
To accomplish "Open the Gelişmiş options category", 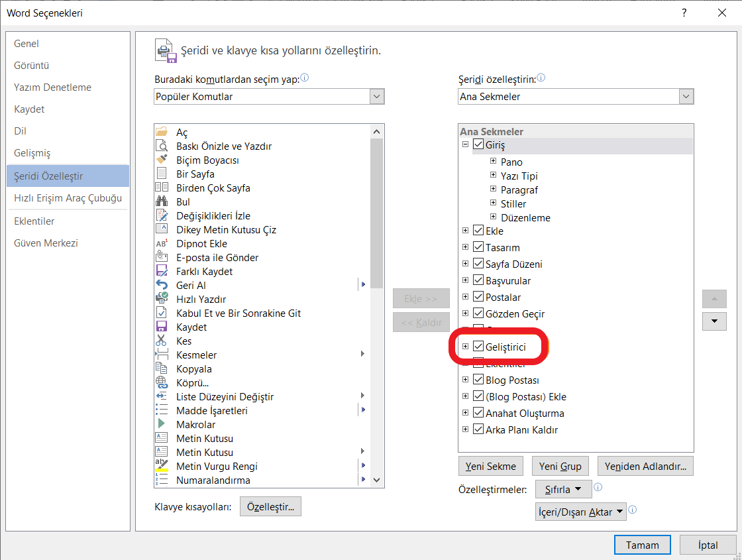I will (68, 153).
